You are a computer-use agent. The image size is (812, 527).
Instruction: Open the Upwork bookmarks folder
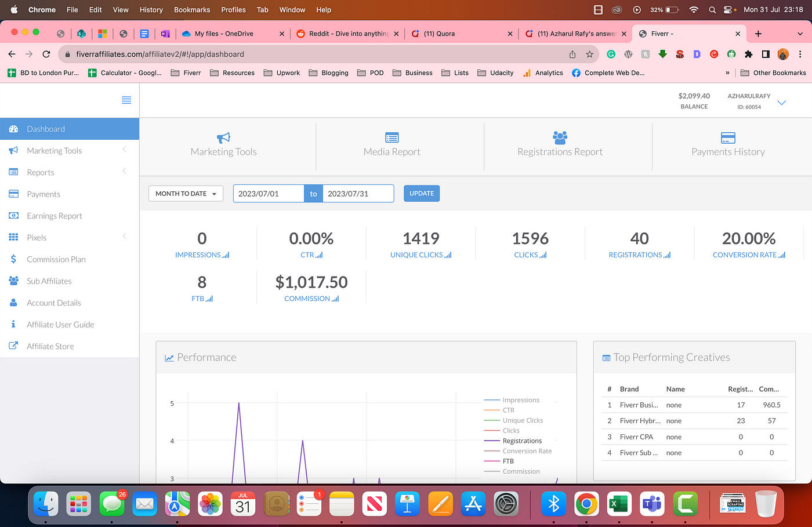[282, 73]
